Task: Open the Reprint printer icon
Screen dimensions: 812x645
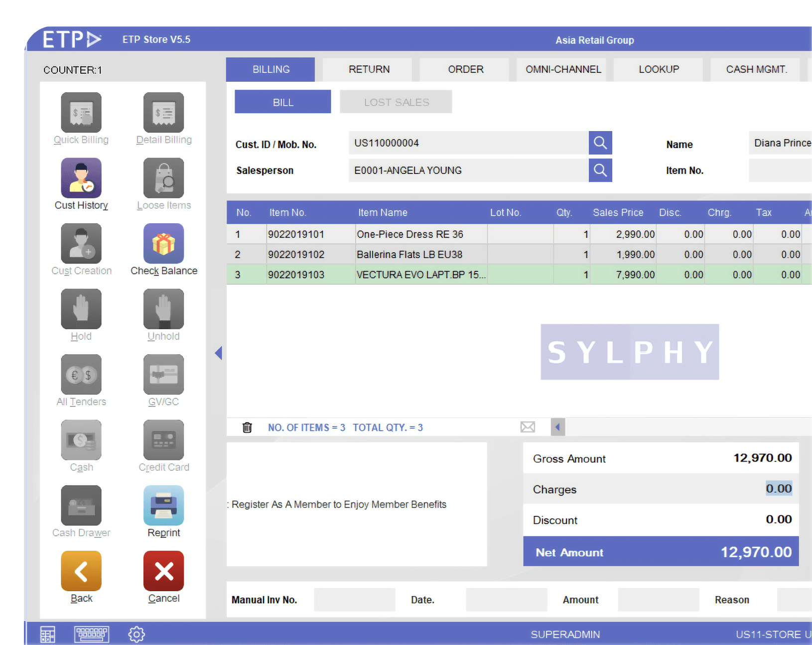Action: 163,506
